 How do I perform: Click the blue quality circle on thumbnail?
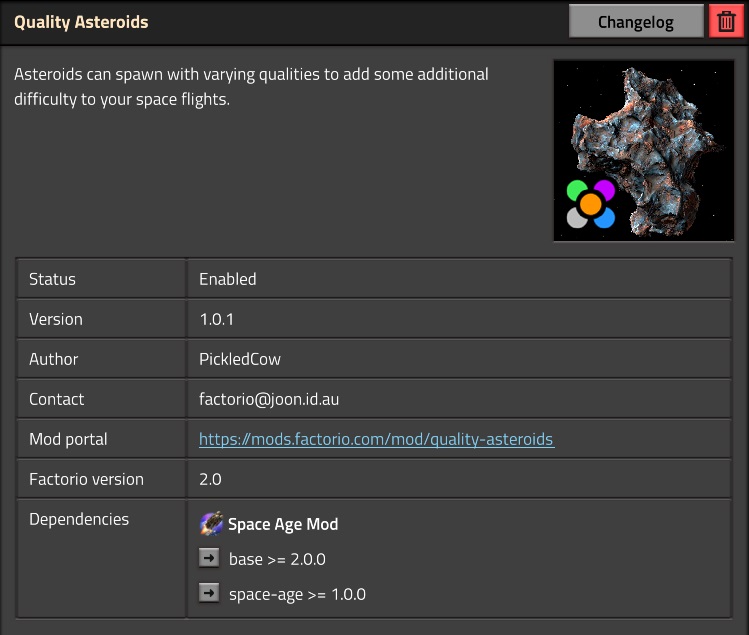pos(605,218)
